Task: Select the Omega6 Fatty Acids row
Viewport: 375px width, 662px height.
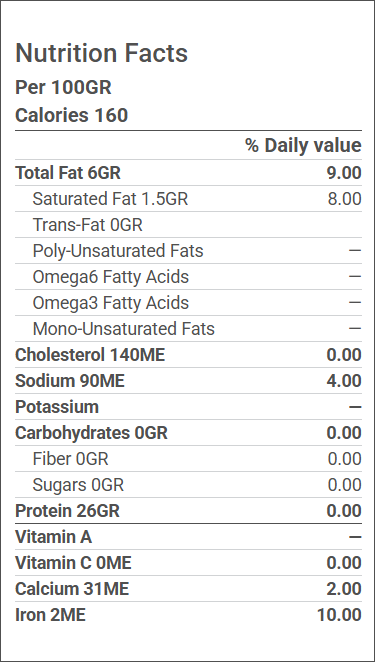Action: click(x=188, y=277)
